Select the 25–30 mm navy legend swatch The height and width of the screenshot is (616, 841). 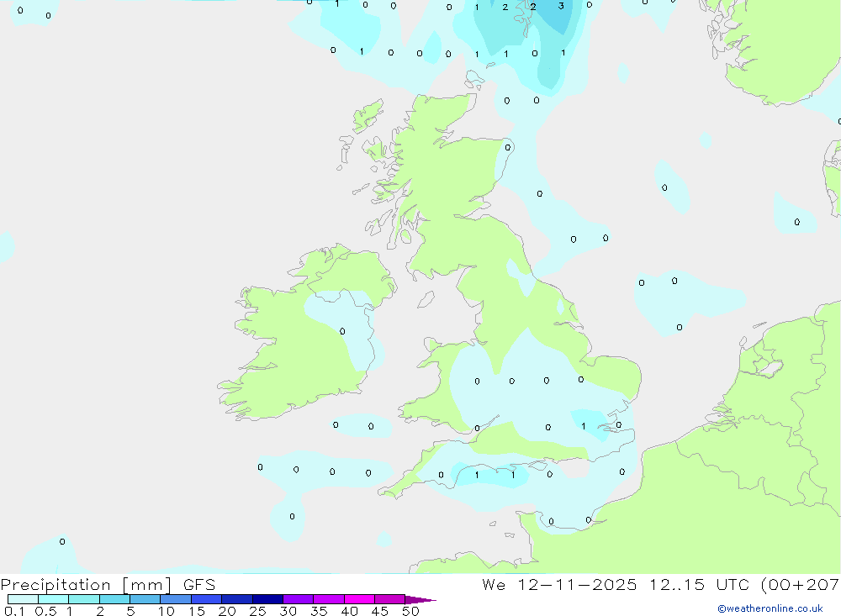pyautogui.click(x=267, y=599)
